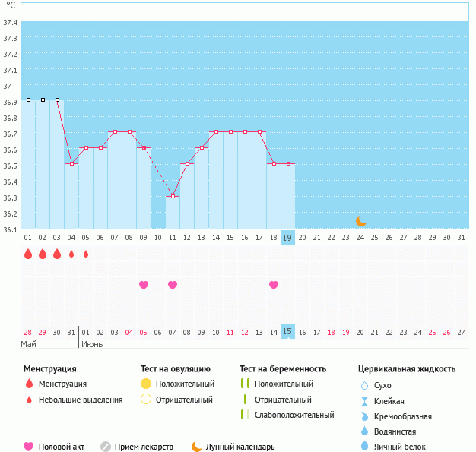The width and height of the screenshot is (476, 452).
Task: Click the temperature point on cycle day 14
Action: tap(216, 132)
